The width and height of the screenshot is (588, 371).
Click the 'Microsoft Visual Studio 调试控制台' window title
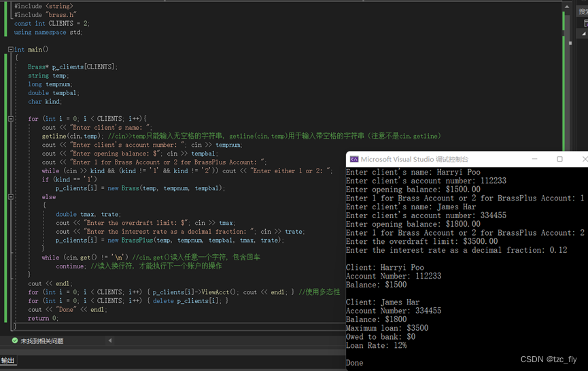coord(415,159)
